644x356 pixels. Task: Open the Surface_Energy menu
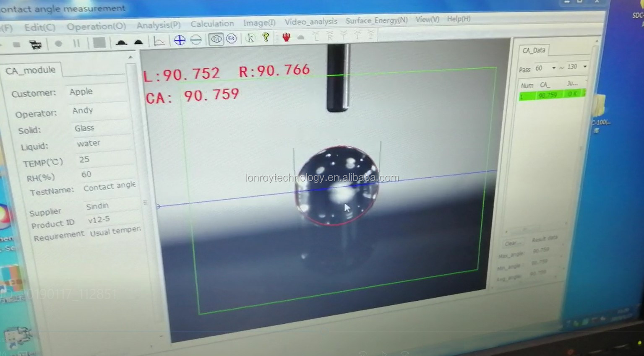pos(376,20)
